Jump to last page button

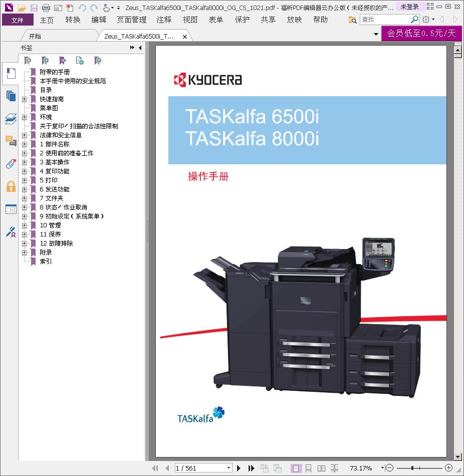click(251, 468)
